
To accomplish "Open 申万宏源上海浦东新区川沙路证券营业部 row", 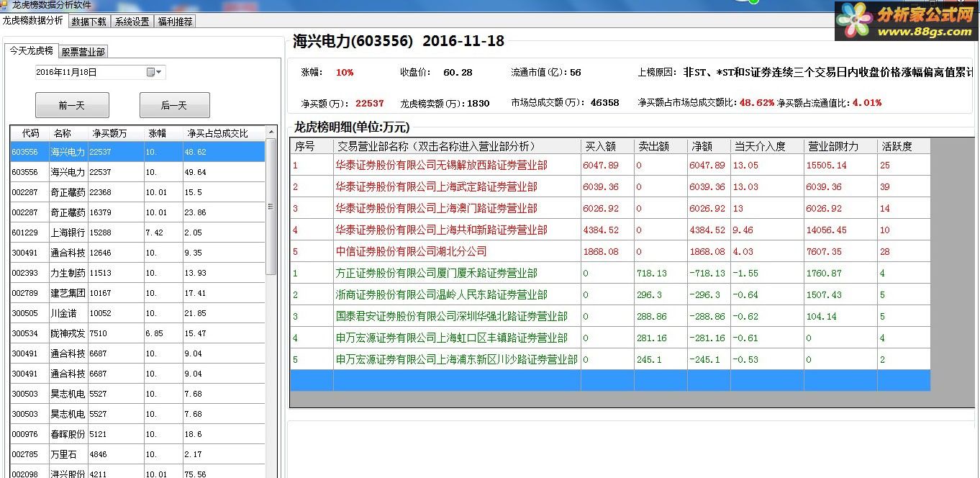I will pyautogui.click(x=610, y=359).
